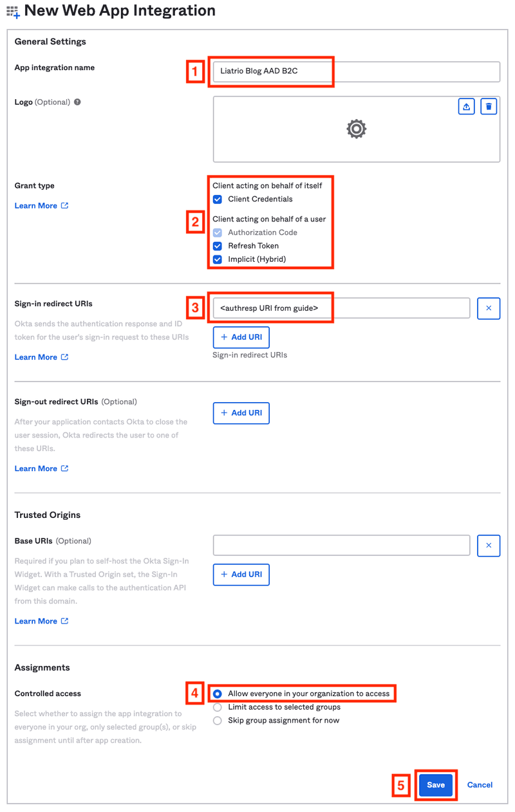Click the external link icon on Grant type Learn More

pos(64,205)
